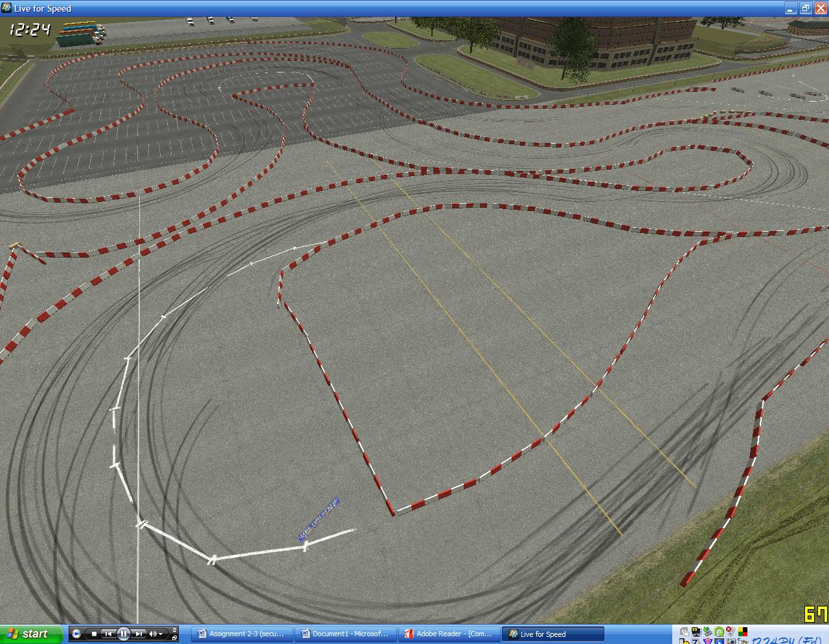
Task: Click the yellow 67 speed readout
Action: pos(816,614)
